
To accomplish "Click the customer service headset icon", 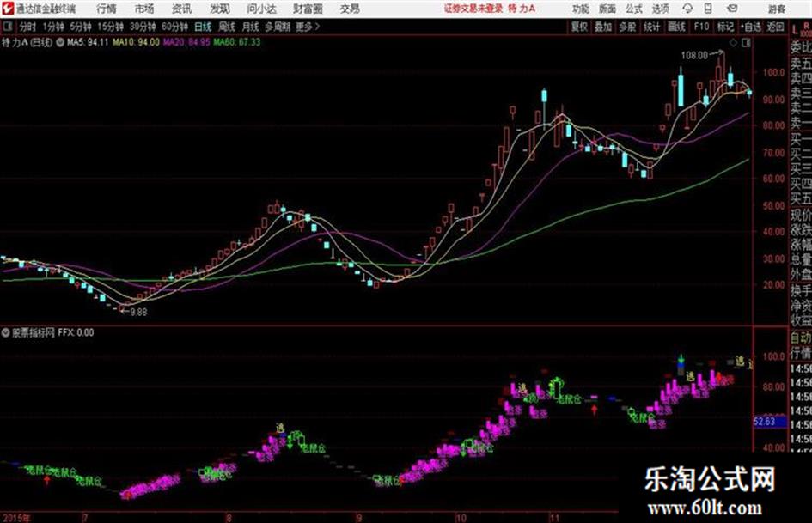I will pos(687,9).
